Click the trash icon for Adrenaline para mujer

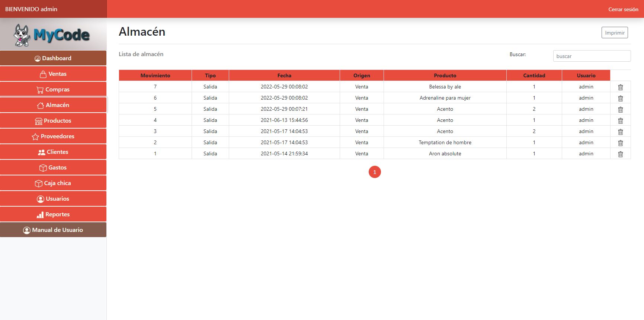620,98
